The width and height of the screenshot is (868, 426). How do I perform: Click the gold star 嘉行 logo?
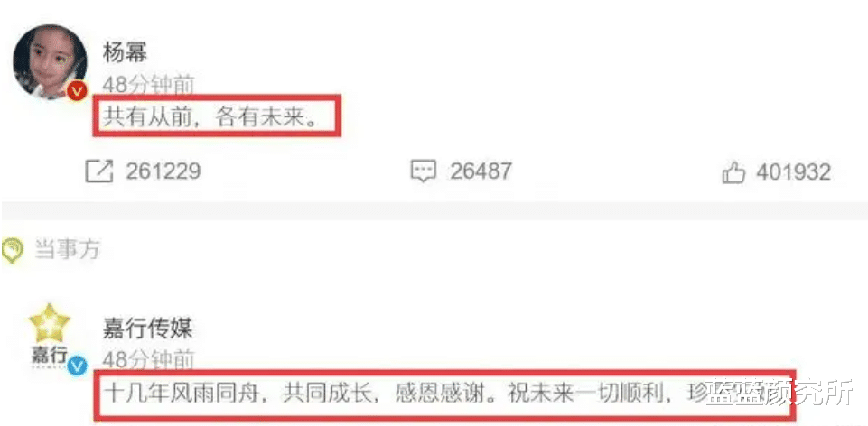[50, 323]
